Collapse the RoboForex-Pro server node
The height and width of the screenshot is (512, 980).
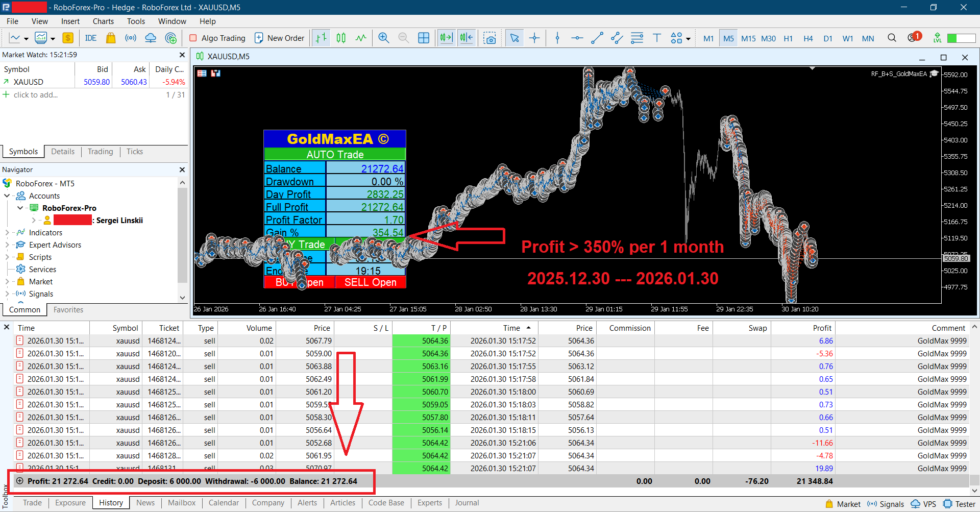tap(20, 208)
